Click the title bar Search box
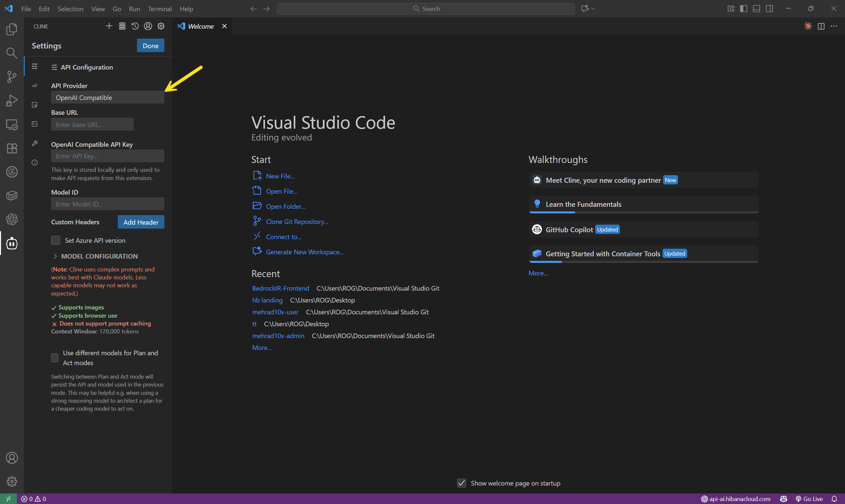This screenshot has height=504, width=845. [x=426, y=9]
